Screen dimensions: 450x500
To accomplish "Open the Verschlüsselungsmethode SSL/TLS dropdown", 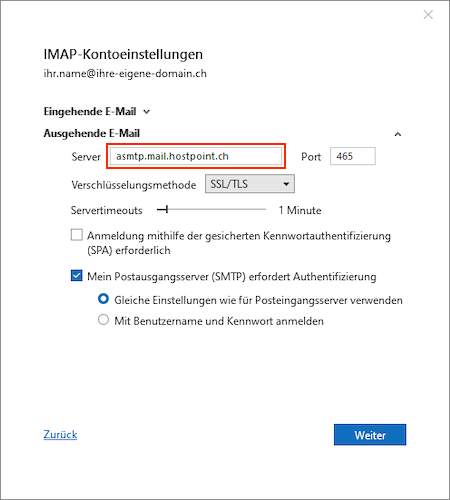I will pos(250,184).
